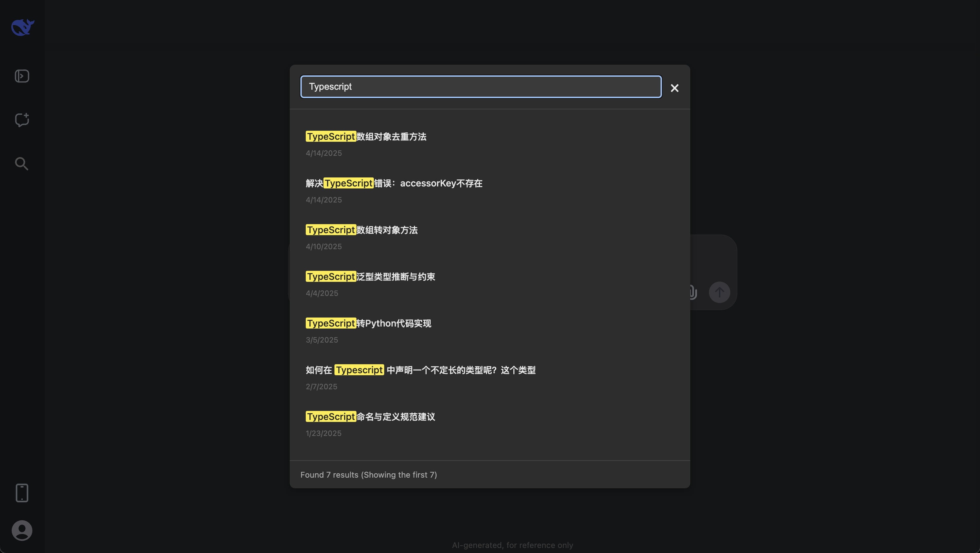Focus the search field containing Typescript
The height and width of the screenshot is (553, 980).
[x=481, y=87]
